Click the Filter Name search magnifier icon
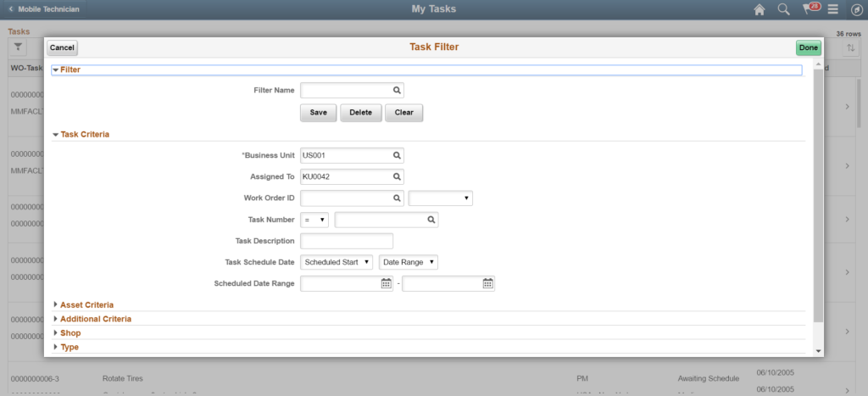 click(396, 91)
